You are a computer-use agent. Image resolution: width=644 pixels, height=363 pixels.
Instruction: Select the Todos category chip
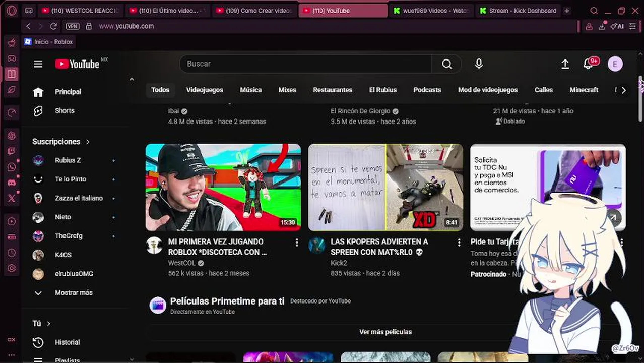coord(160,90)
